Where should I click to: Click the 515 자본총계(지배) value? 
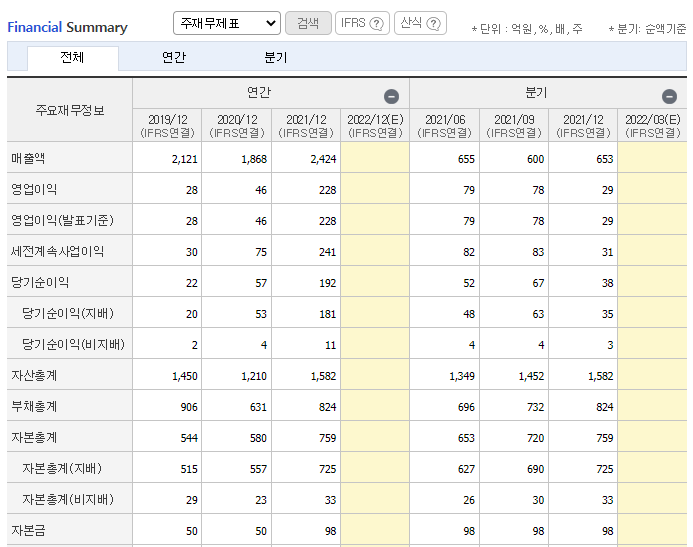tap(189, 469)
